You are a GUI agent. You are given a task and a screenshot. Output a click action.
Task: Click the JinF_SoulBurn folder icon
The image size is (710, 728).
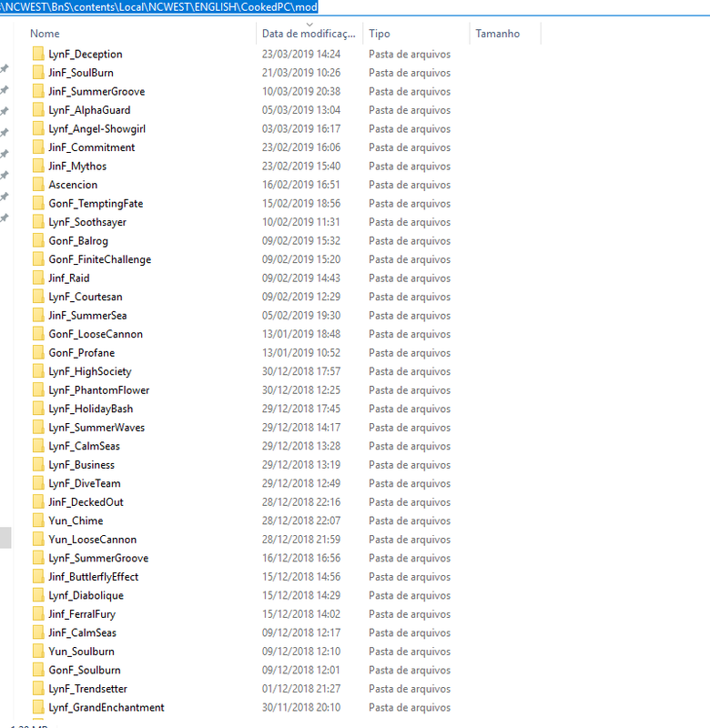[x=38, y=73]
